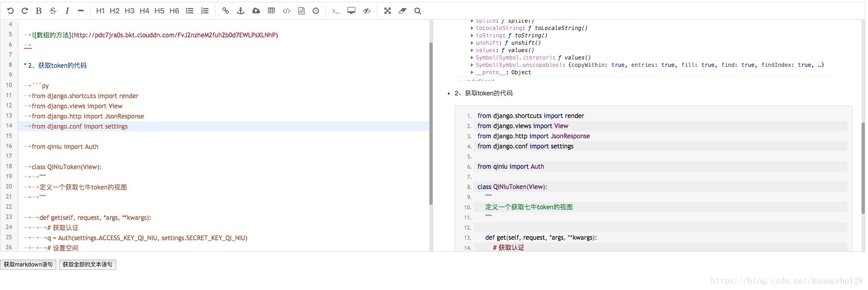Click preview heading '2、获取token的代码'

click(x=483, y=93)
